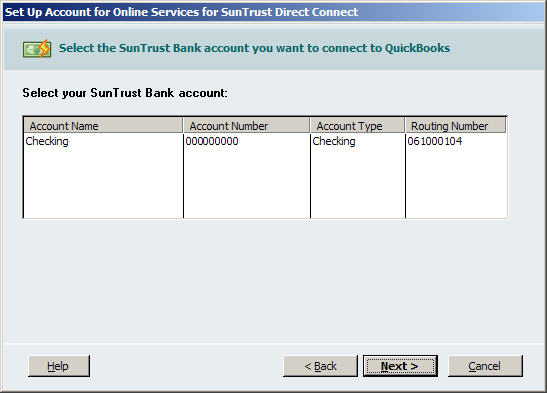Click the Routing Number column header
547x393 pixels.
pyautogui.click(x=455, y=126)
